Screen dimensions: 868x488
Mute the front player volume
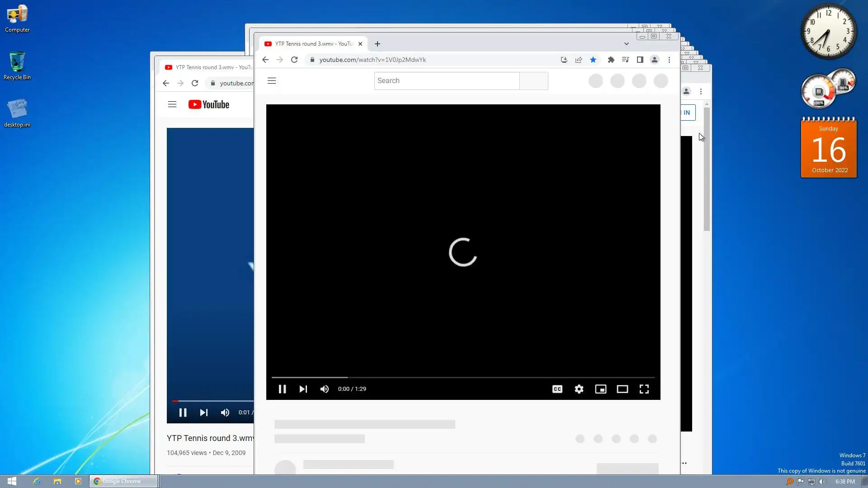[325, 389]
